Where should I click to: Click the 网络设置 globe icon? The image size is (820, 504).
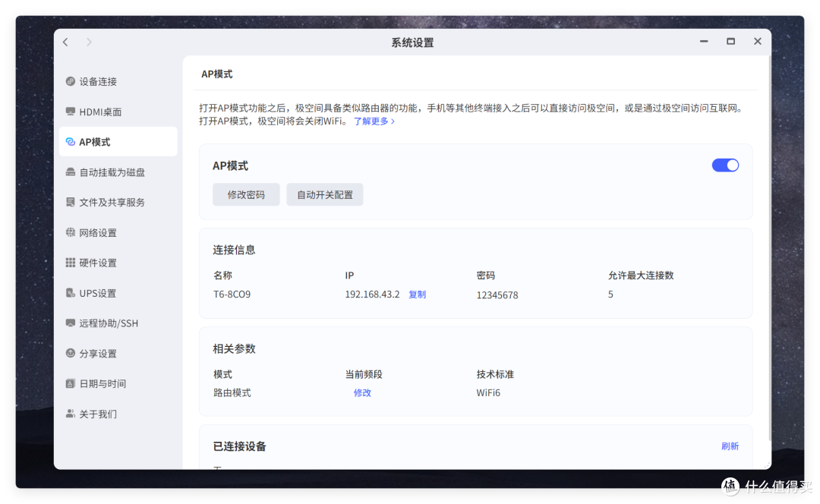[x=70, y=232]
